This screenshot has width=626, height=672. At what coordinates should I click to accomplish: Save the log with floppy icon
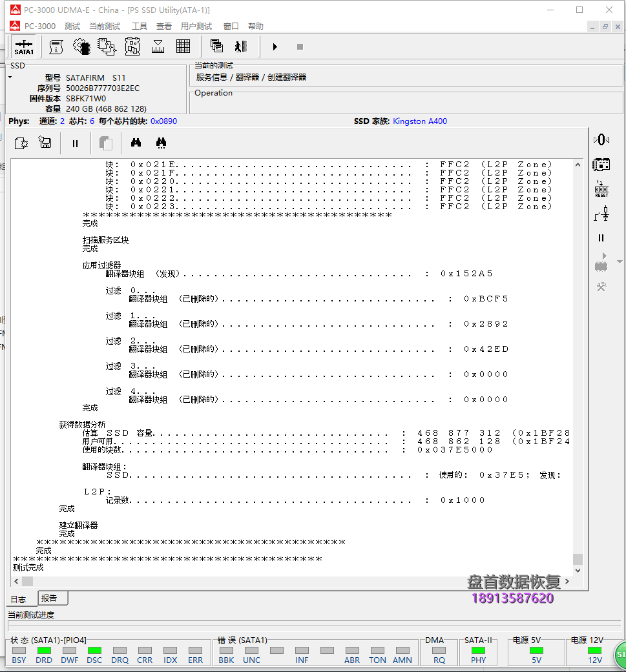click(45, 142)
